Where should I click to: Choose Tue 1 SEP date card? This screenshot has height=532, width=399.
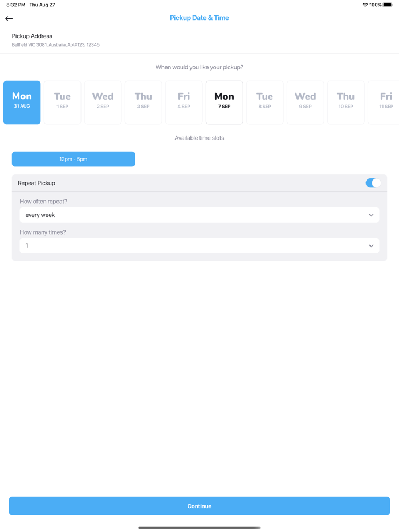coord(63,103)
